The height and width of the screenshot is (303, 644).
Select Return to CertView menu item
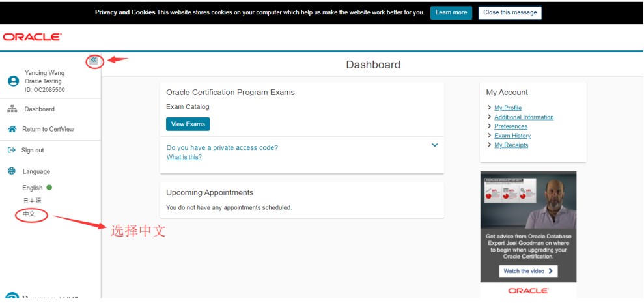(x=48, y=129)
